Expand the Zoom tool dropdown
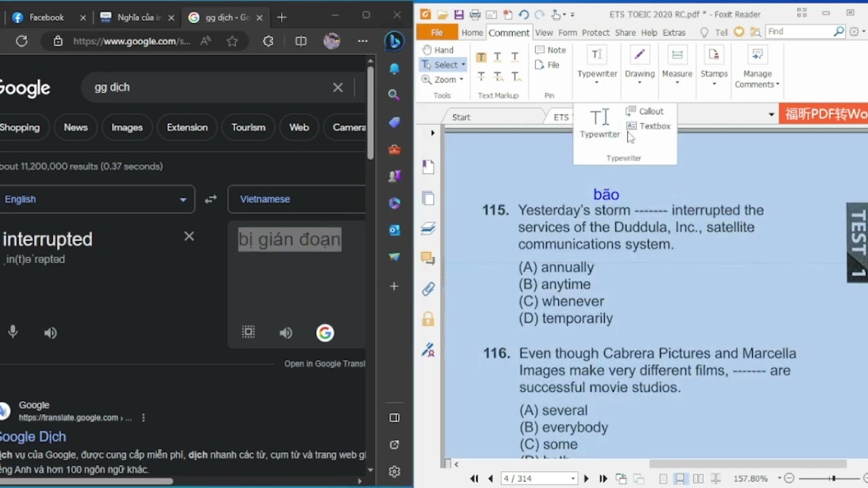Viewport: 868px width, 488px height. pyautogui.click(x=461, y=79)
